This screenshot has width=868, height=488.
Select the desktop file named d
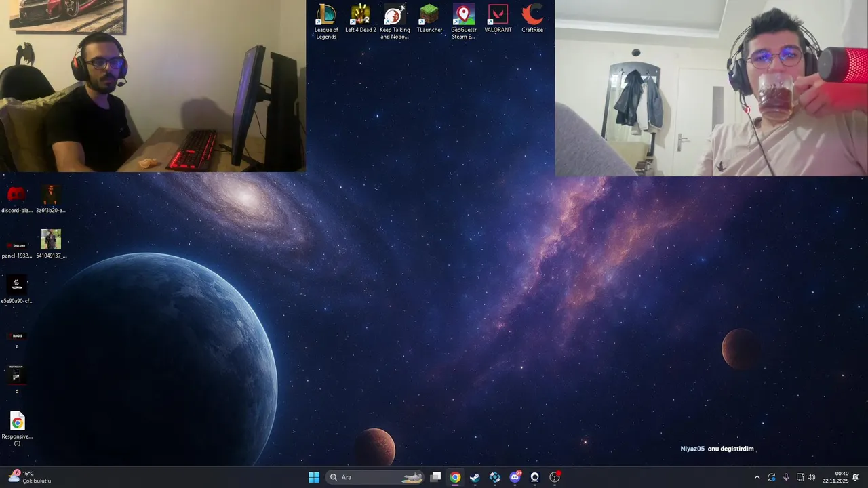click(x=17, y=380)
